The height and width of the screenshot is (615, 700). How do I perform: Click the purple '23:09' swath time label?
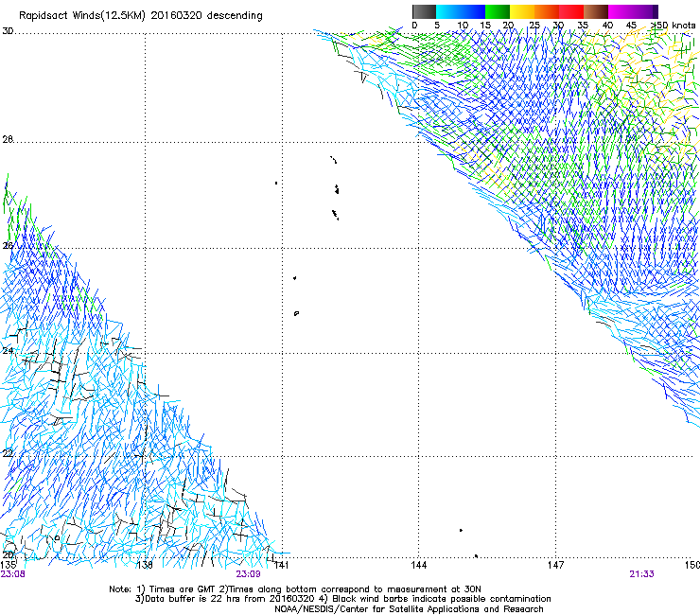click(248, 574)
